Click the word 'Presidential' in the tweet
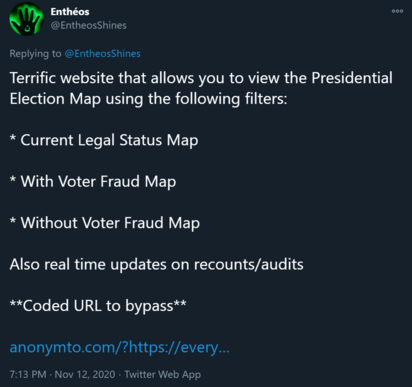The image size is (412, 387). pos(352,78)
